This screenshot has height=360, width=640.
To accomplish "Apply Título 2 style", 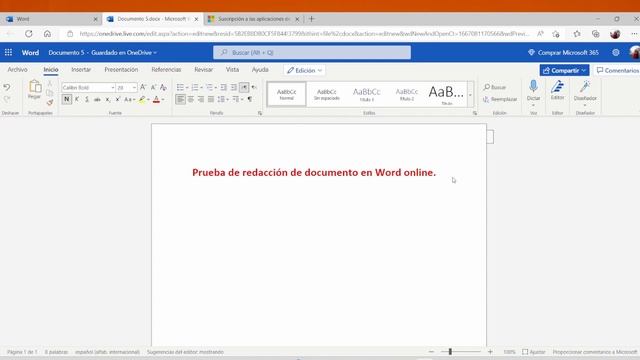I will 407,94.
